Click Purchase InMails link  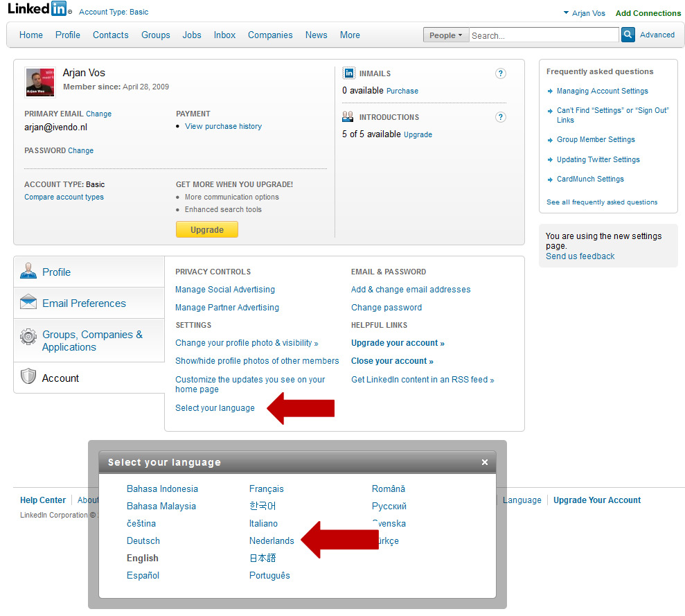[x=402, y=91]
